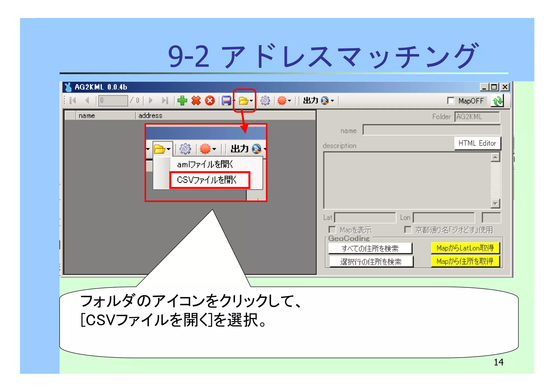This screenshot has width=555, height=392.
Task: Click the yellow MapからLatLon取得 button
Action: [x=465, y=248]
